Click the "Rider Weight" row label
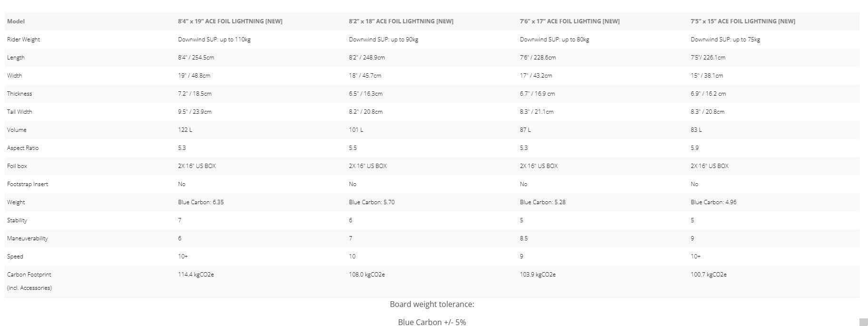 [x=23, y=40]
